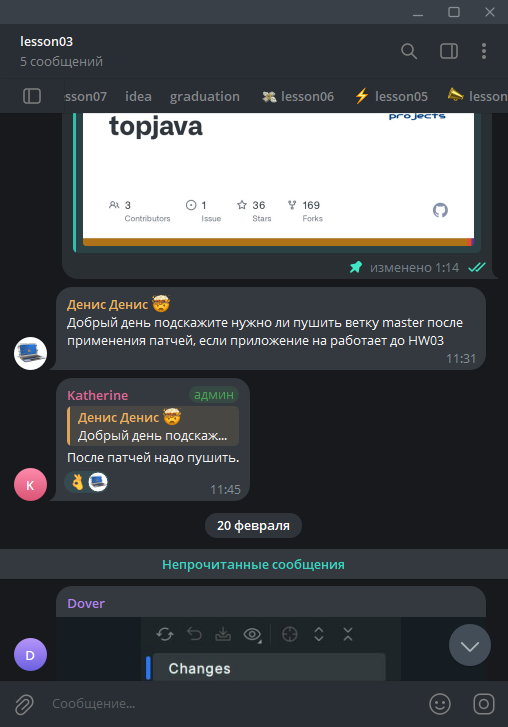Toggle the right info side panel
The height and width of the screenshot is (727, 508).
tap(449, 51)
